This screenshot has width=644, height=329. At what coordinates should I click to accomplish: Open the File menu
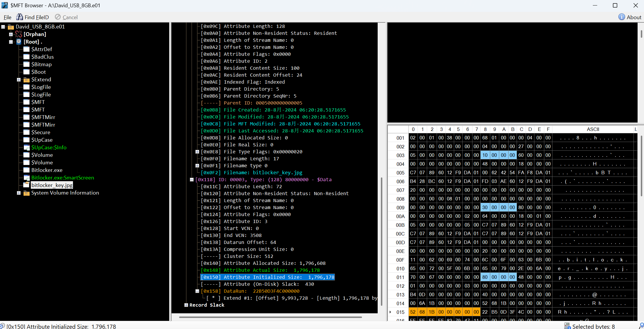8,17
